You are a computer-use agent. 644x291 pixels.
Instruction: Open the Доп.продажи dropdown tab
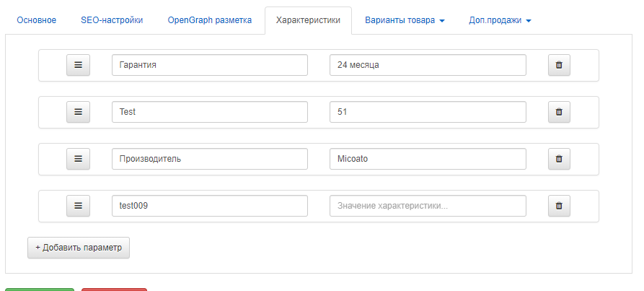click(500, 20)
